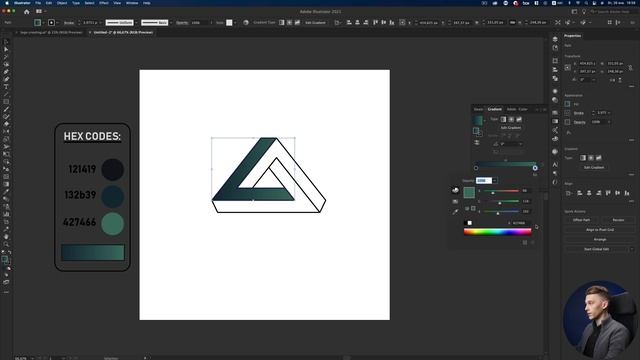The image size is (640, 360).
Task: Open the variable width profile dropdown
Action: [x=136, y=22]
